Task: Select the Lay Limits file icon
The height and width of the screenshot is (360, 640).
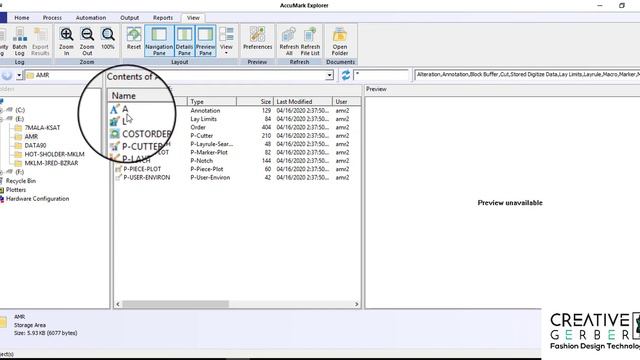Action: pos(115,121)
